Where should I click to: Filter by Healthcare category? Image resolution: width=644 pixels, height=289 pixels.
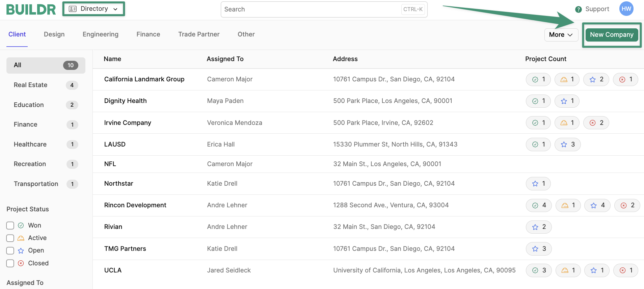click(x=46, y=144)
